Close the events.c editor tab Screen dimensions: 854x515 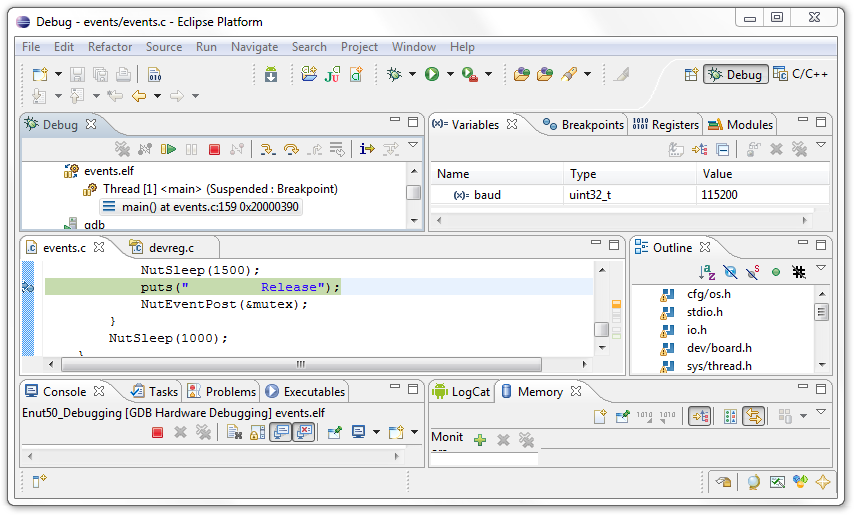click(99, 247)
